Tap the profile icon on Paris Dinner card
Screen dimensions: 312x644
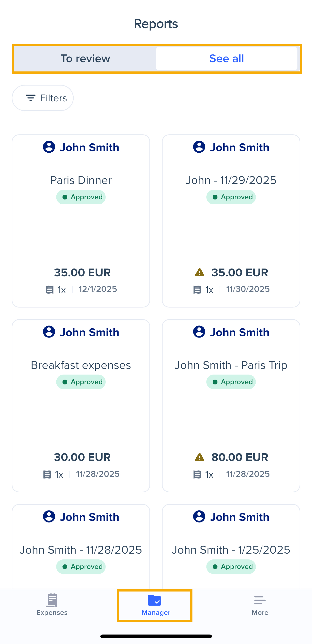pyautogui.click(x=49, y=147)
